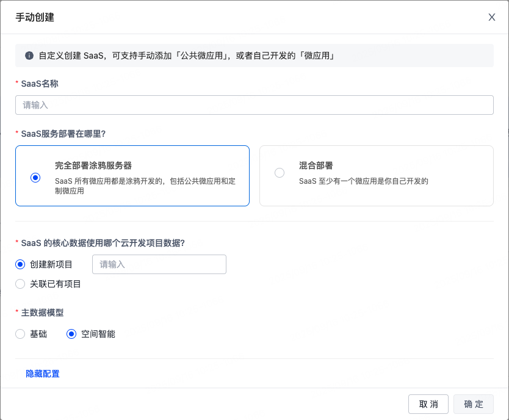This screenshot has height=420, width=509.
Task: Click the SaaS服务部署在哪里 field label
Action: (71, 133)
